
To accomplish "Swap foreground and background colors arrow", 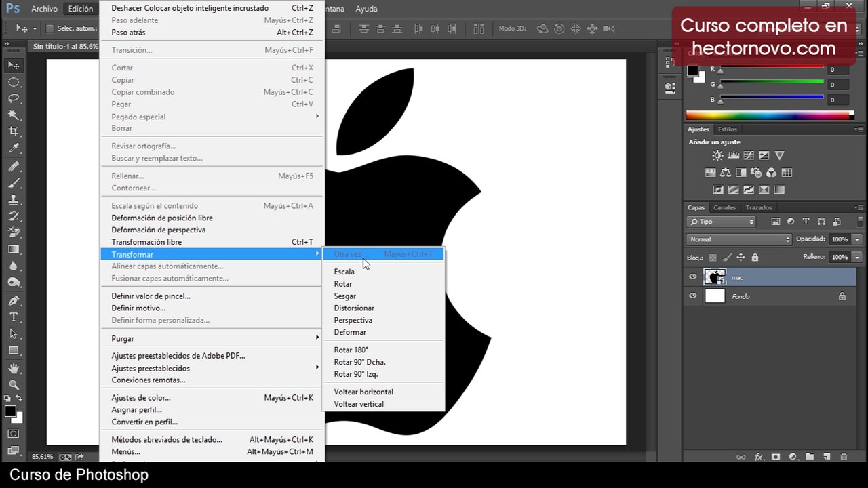I will (19, 399).
